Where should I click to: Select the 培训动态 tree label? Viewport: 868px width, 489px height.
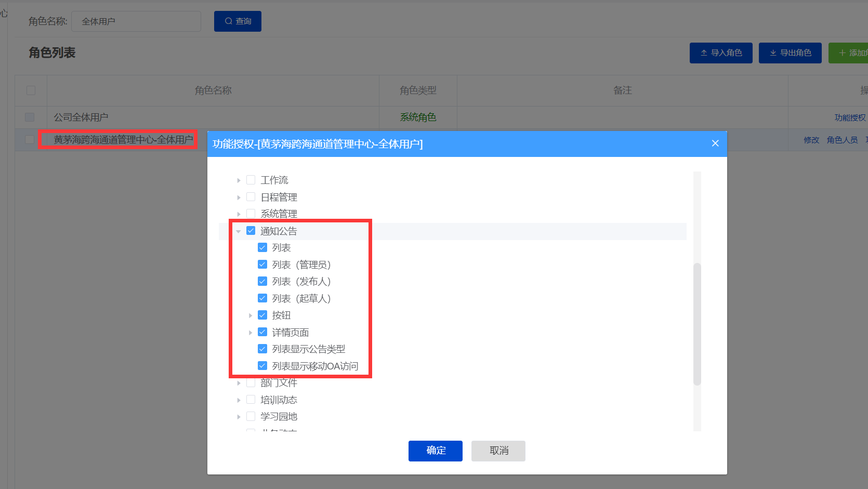click(x=279, y=400)
